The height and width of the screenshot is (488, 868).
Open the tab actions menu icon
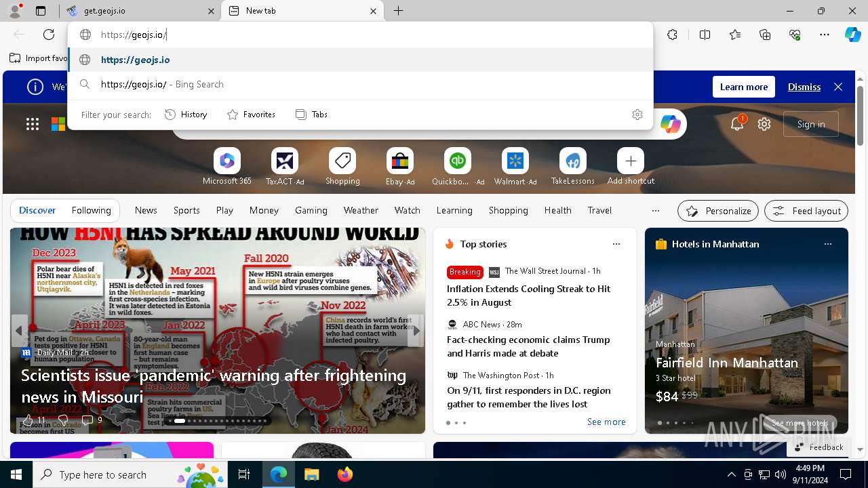click(x=41, y=11)
